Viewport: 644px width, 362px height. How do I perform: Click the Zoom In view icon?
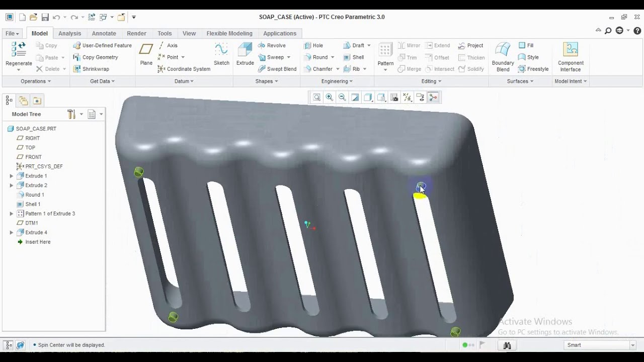pos(330,98)
